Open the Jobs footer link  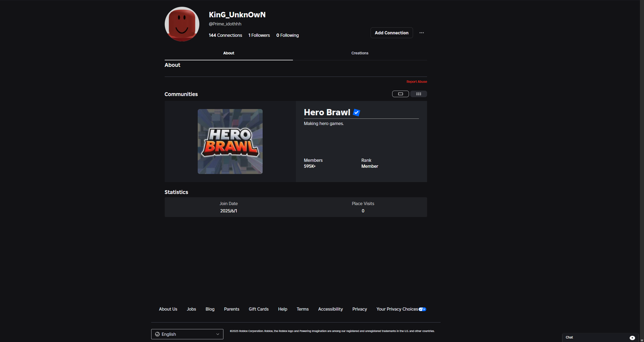point(191,309)
